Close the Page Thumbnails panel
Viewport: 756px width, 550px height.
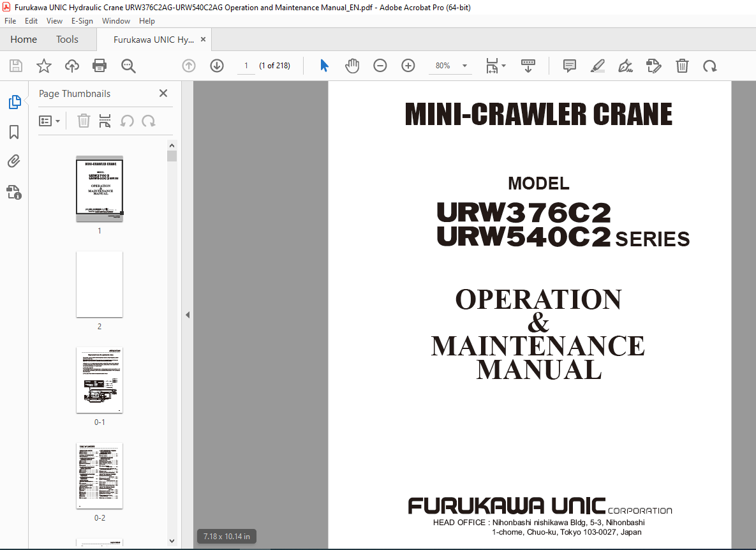click(163, 93)
